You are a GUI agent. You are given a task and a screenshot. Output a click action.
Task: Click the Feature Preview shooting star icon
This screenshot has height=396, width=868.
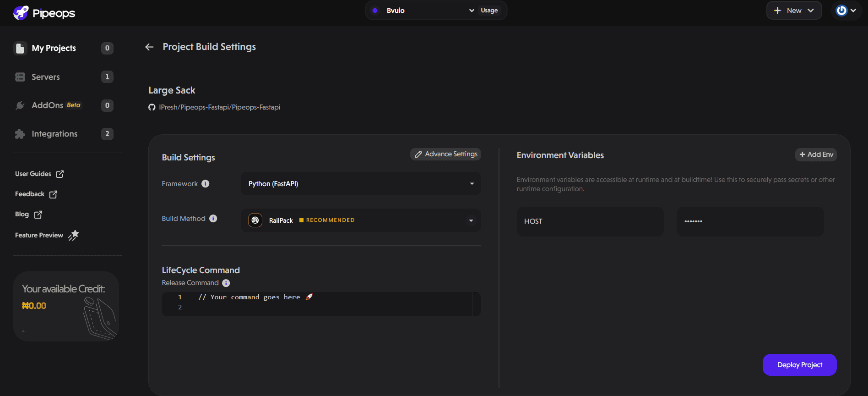coord(73,235)
